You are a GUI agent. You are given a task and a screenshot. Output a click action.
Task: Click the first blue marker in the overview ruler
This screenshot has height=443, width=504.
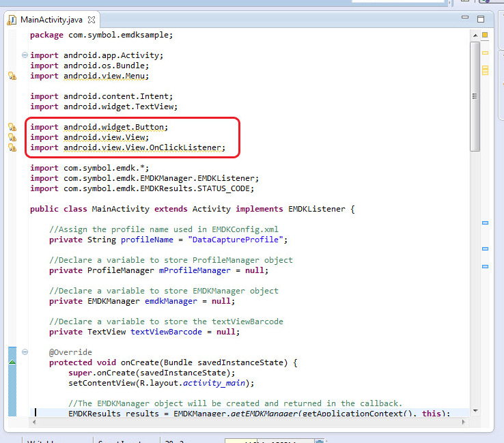(x=486, y=223)
